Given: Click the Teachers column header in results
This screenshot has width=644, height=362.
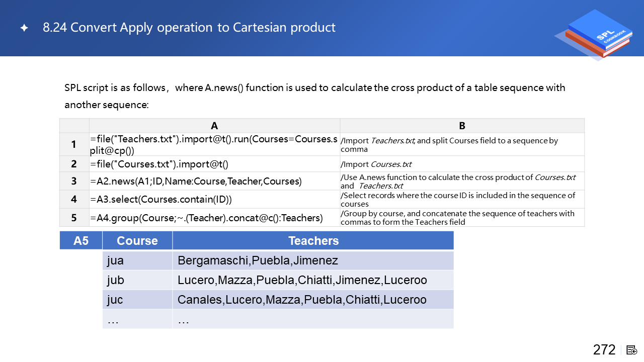Looking at the screenshot, I should 313,241.
